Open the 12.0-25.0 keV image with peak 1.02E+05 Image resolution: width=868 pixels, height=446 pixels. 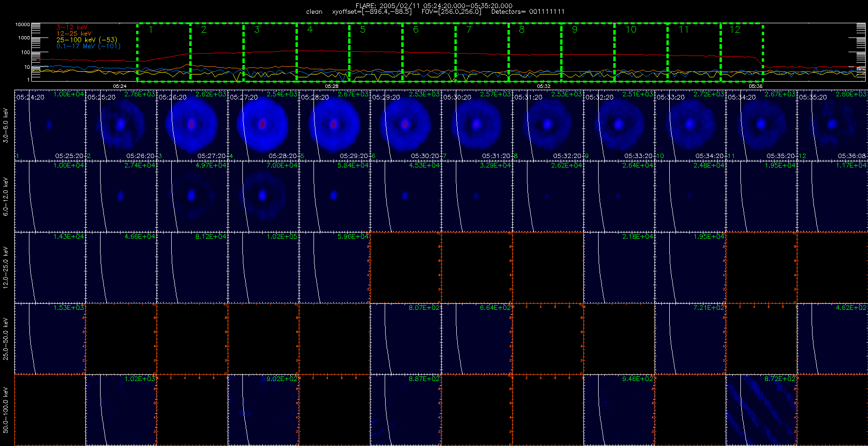pyautogui.click(x=264, y=268)
